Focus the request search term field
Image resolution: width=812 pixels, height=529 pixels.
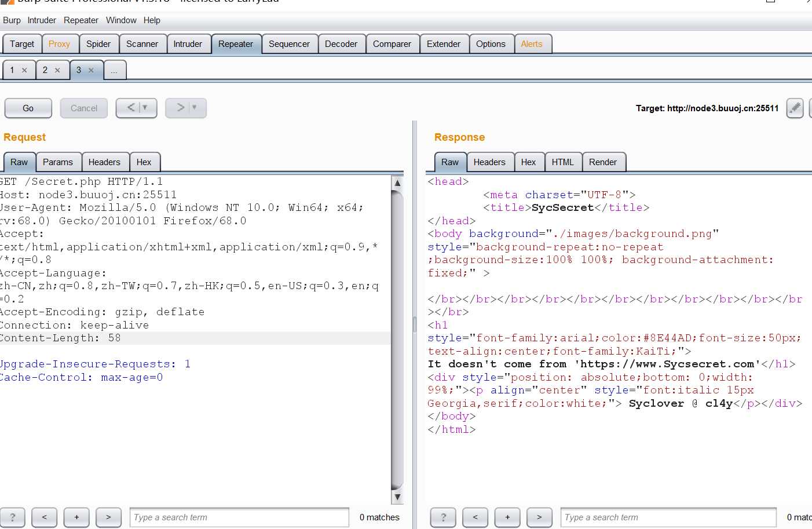point(239,517)
